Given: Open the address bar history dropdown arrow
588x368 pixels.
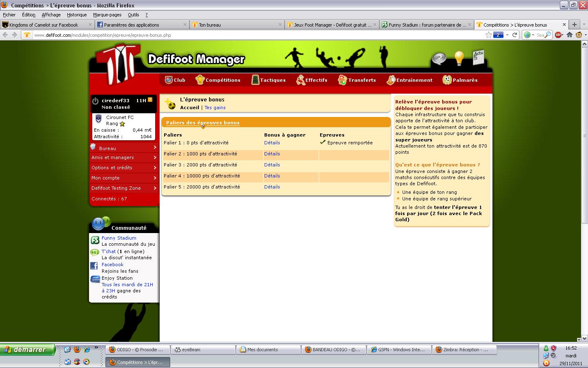Looking at the screenshot, I should pos(507,35).
